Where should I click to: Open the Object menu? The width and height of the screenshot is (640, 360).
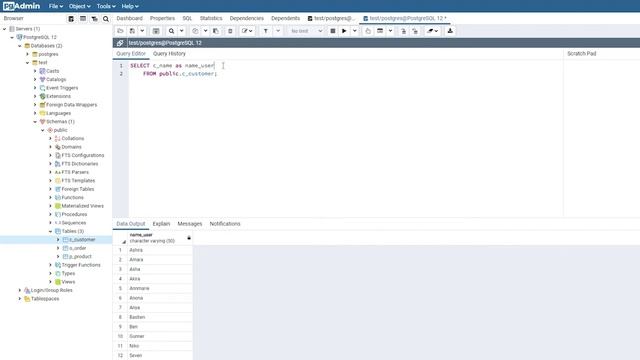[x=80, y=6]
